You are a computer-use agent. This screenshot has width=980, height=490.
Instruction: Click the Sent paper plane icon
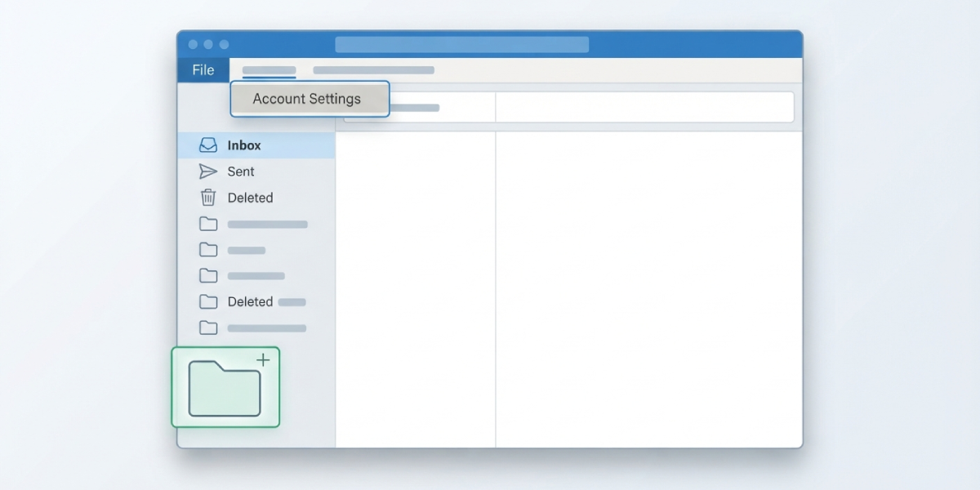click(208, 171)
